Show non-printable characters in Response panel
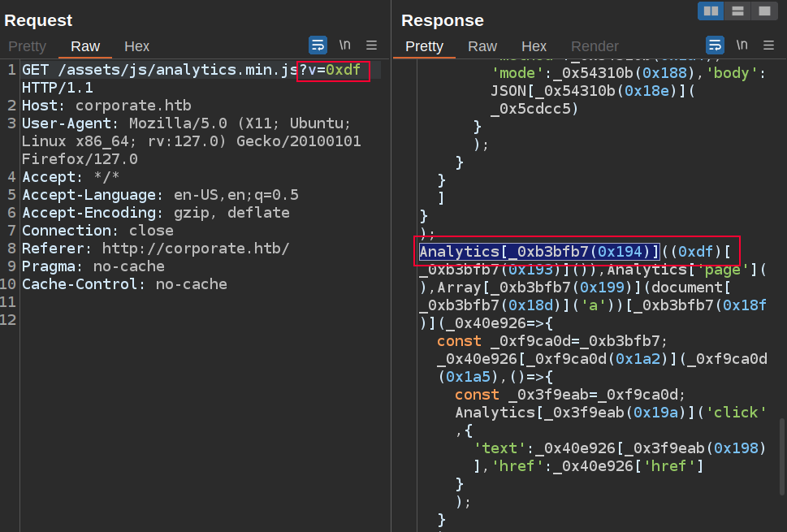787x532 pixels. (x=742, y=45)
